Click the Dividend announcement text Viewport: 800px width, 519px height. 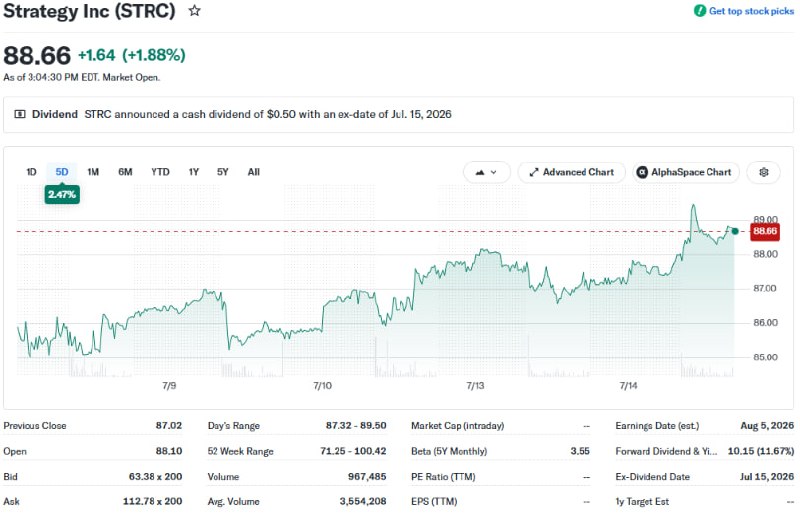click(x=268, y=114)
